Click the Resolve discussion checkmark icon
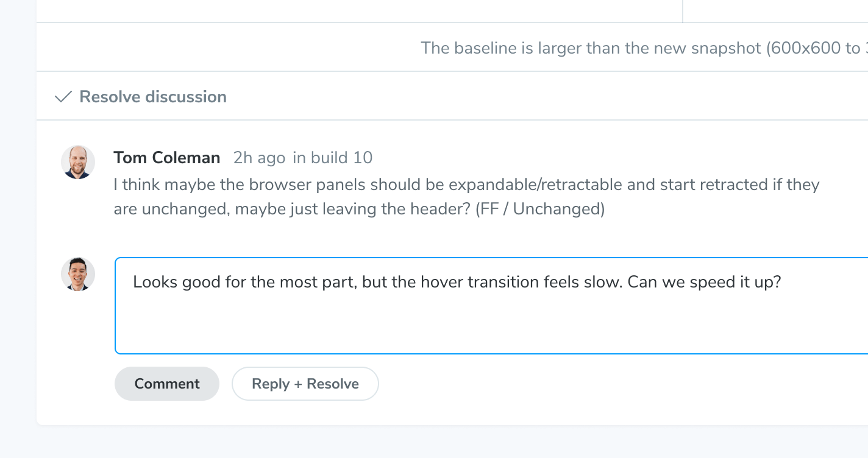 63,97
